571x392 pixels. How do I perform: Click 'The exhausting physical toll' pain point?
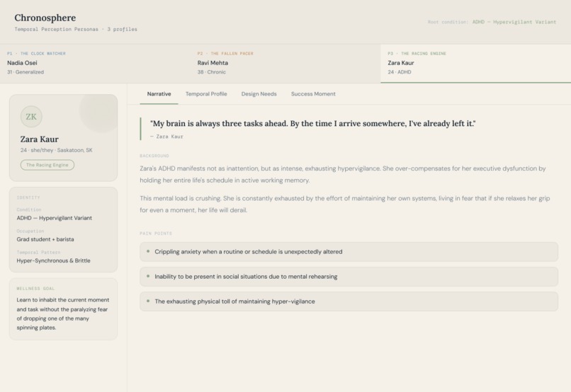pos(349,301)
